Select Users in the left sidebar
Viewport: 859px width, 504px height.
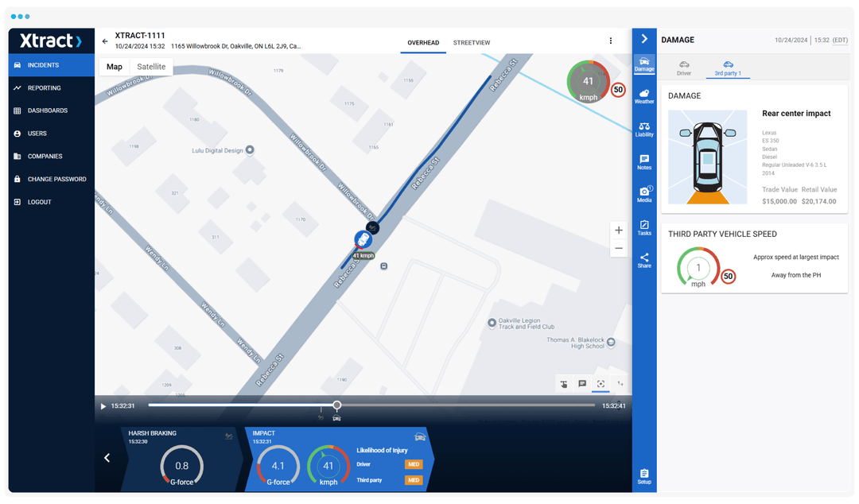[52, 134]
